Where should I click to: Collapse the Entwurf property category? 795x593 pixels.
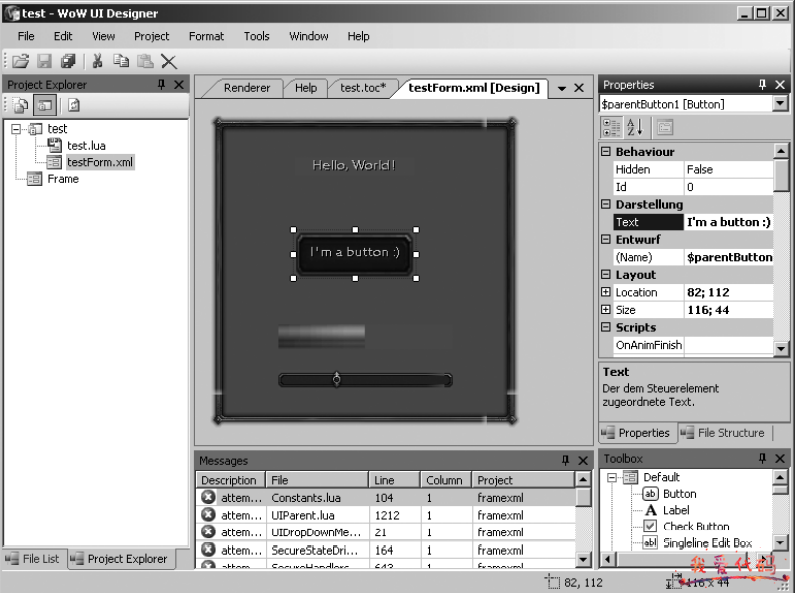point(606,239)
